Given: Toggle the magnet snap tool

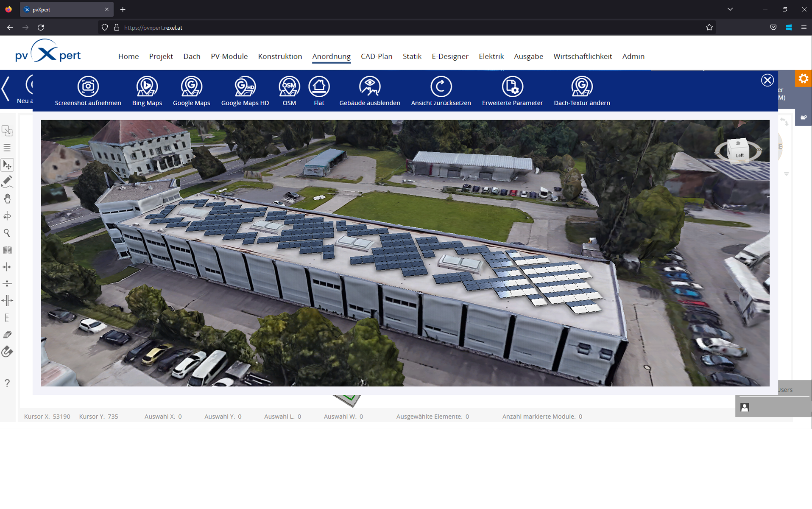Looking at the screenshot, I should coord(7,352).
